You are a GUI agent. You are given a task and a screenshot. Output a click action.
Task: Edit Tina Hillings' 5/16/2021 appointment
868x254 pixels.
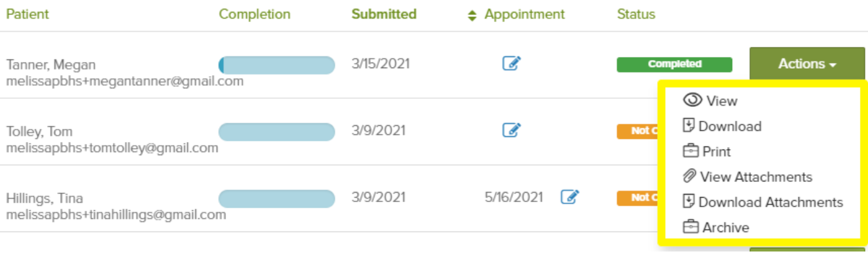tap(569, 197)
